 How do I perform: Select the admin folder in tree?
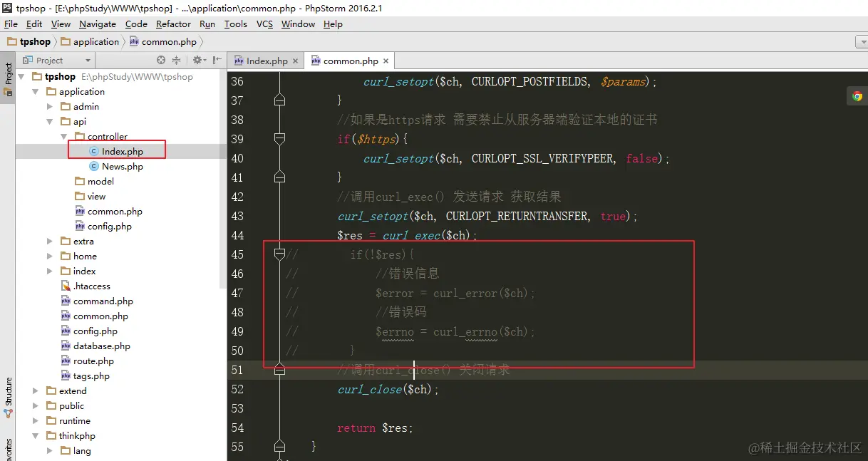pyautogui.click(x=80, y=107)
